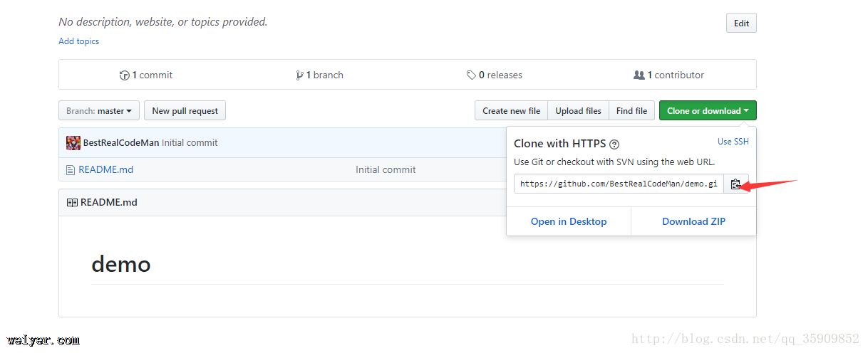Click Add topics link

pos(78,41)
